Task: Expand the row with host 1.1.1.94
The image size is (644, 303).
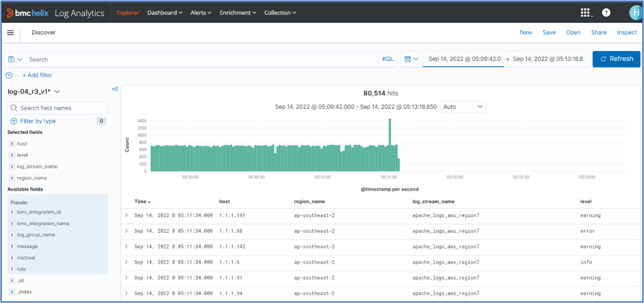Action: [126, 294]
